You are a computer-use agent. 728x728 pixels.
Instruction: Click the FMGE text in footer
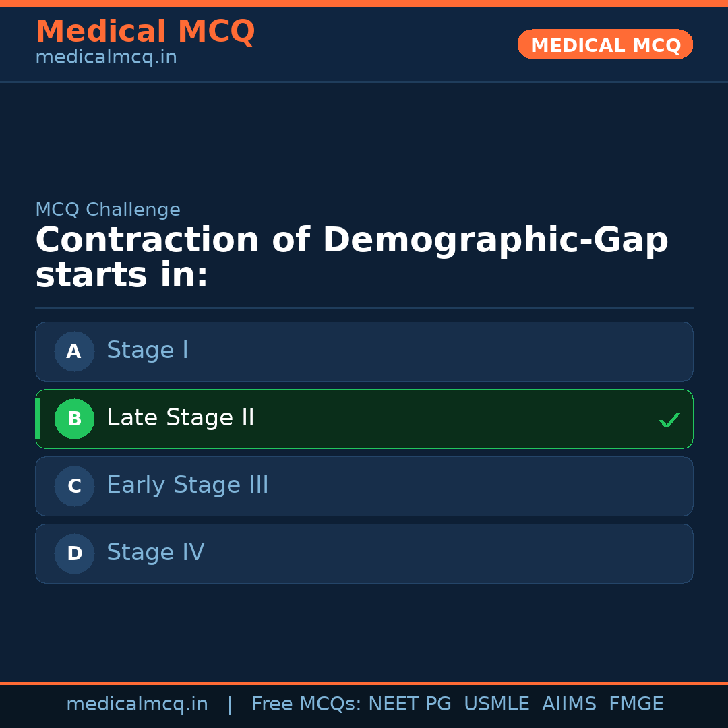636,704
